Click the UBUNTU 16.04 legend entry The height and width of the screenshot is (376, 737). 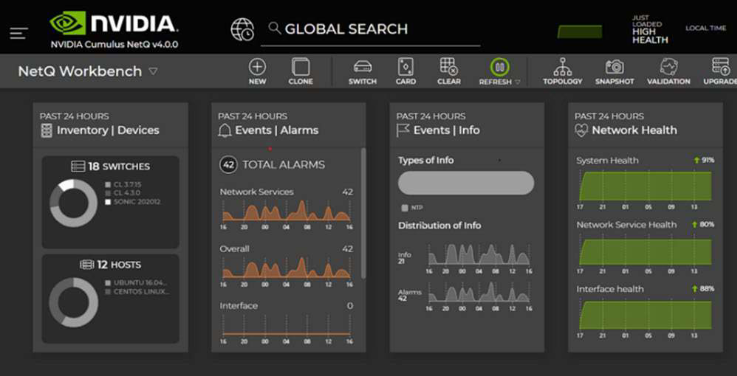(x=136, y=283)
